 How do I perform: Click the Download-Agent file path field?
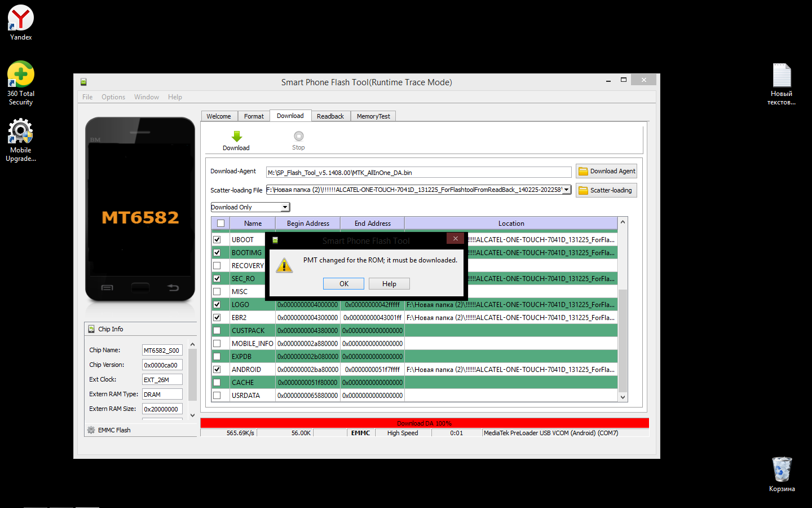coord(418,173)
